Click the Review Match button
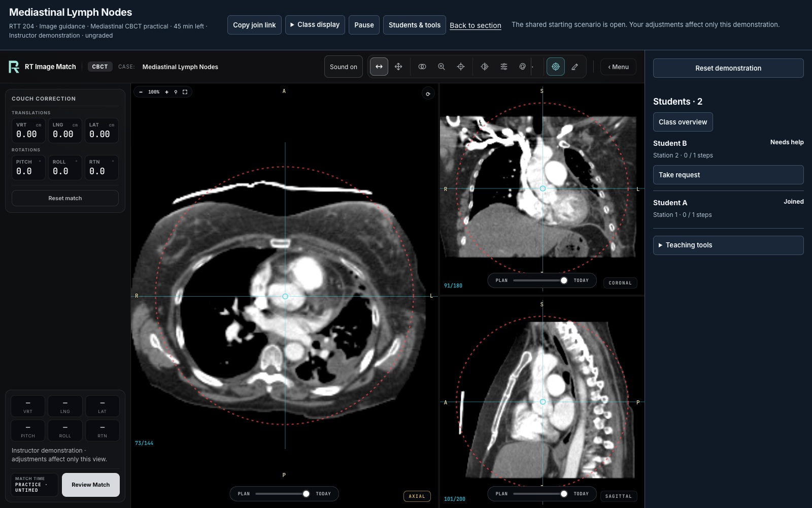 (x=91, y=485)
